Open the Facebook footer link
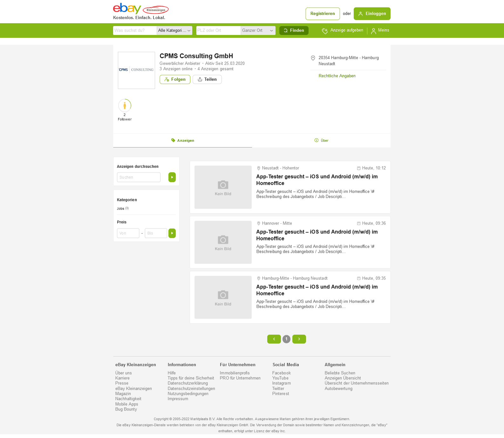 click(x=281, y=373)
